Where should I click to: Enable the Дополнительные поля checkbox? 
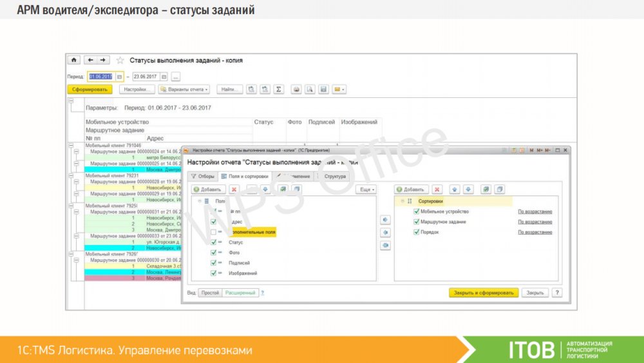pos(214,231)
